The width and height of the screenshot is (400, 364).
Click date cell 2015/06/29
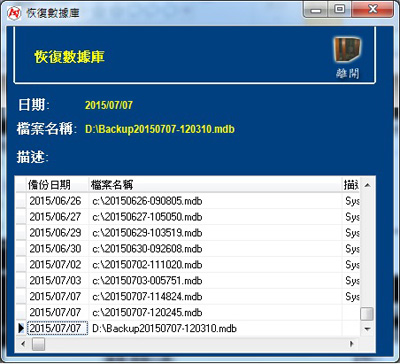tap(57, 233)
